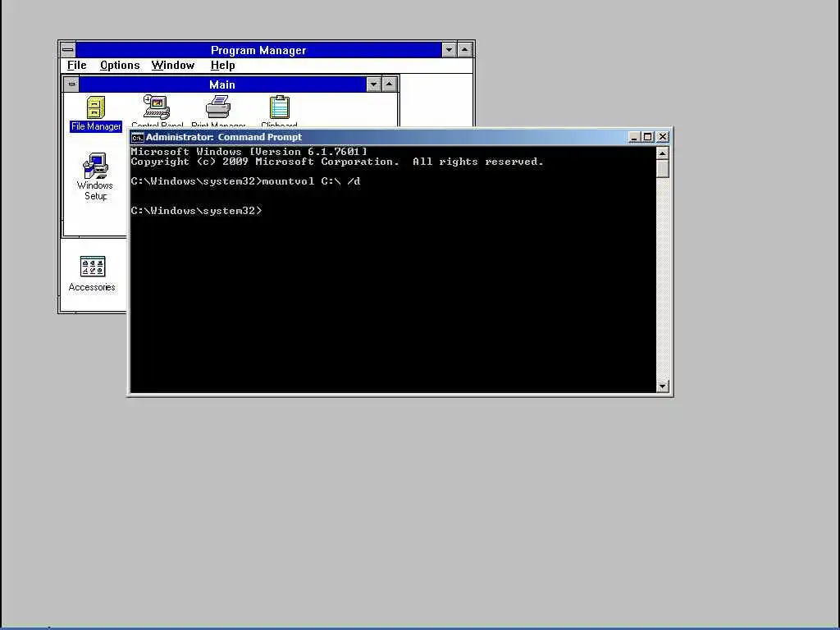Maximize the Program Manager window
Viewport: 840px width, 630px height.
click(x=464, y=50)
